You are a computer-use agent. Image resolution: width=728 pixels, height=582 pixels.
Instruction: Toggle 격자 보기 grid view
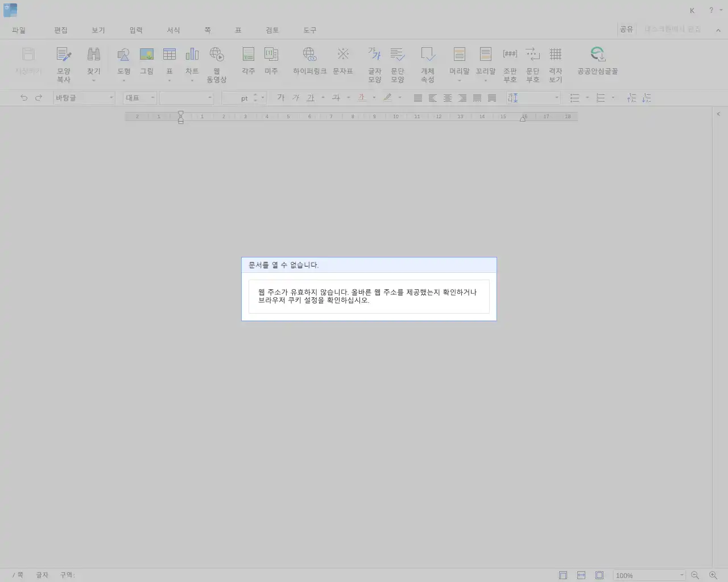(x=556, y=55)
